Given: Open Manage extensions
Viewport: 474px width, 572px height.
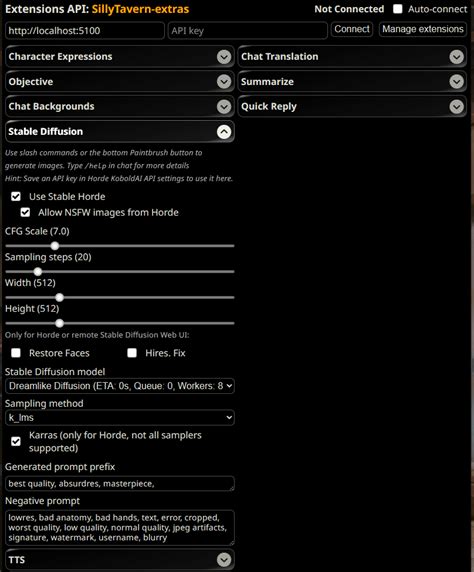Looking at the screenshot, I should [x=423, y=29].
